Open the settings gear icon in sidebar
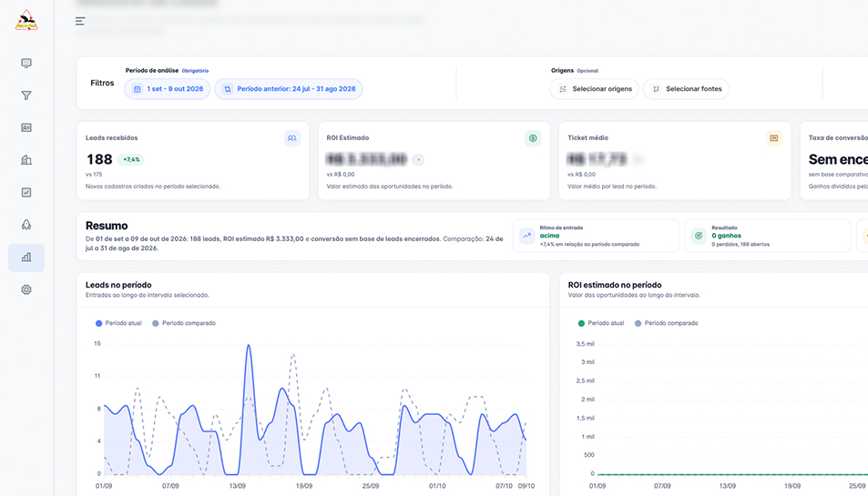 click(x=26, y=289)
